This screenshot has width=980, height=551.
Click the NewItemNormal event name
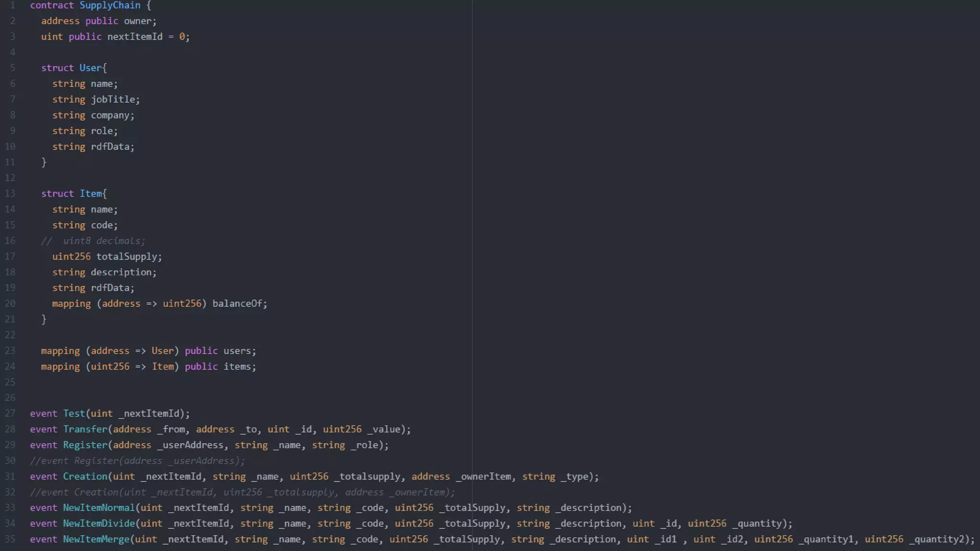[99, 508]
